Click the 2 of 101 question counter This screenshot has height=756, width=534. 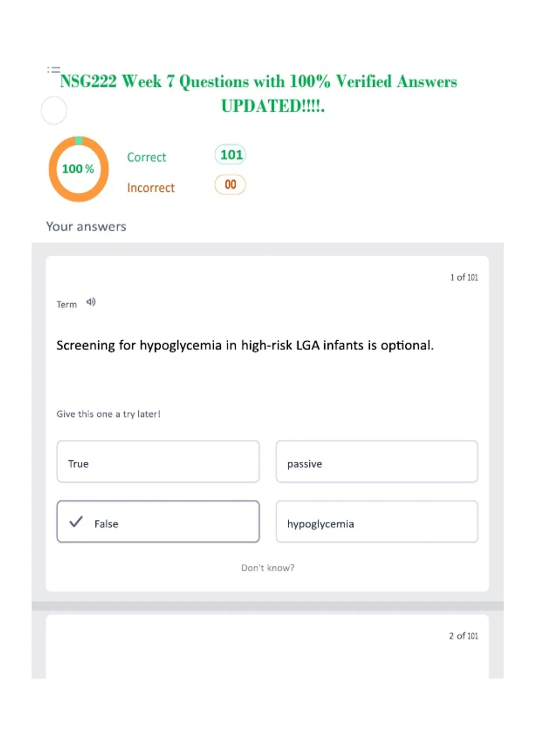coord(464,636)
